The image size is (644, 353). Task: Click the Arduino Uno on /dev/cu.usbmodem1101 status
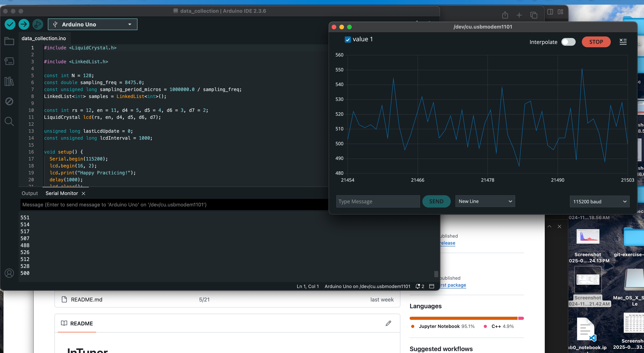click(x=367, y=286)
